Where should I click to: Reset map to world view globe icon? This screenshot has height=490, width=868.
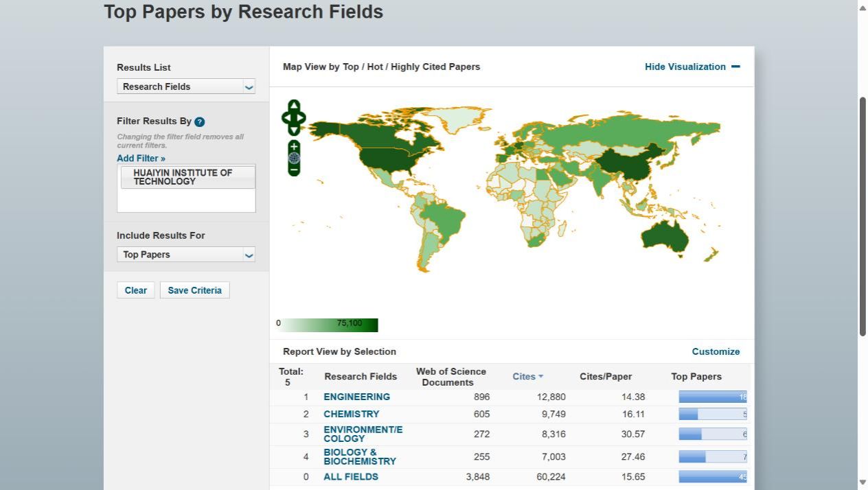click(x=294, y=158)
